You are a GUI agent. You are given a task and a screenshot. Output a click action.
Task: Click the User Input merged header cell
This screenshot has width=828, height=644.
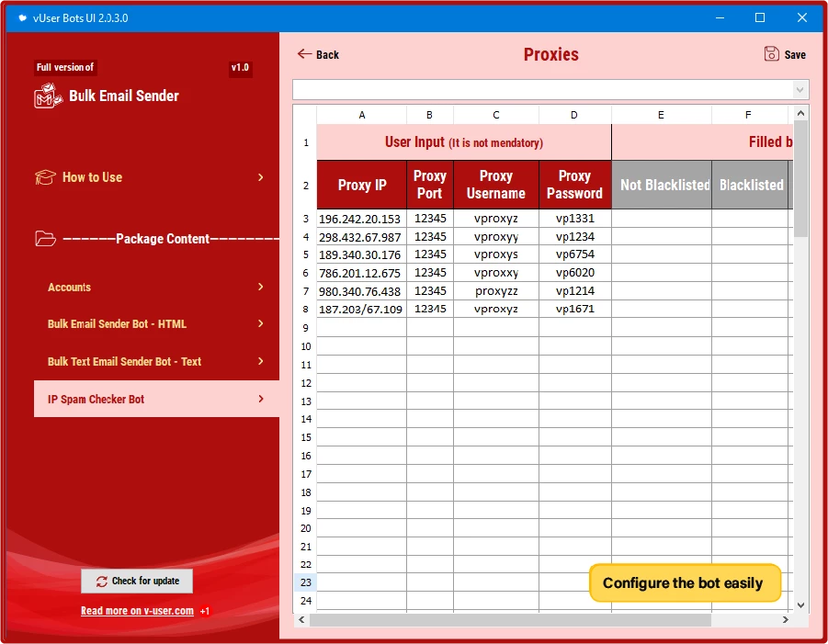pyautogui.click(x=464, y=142)
